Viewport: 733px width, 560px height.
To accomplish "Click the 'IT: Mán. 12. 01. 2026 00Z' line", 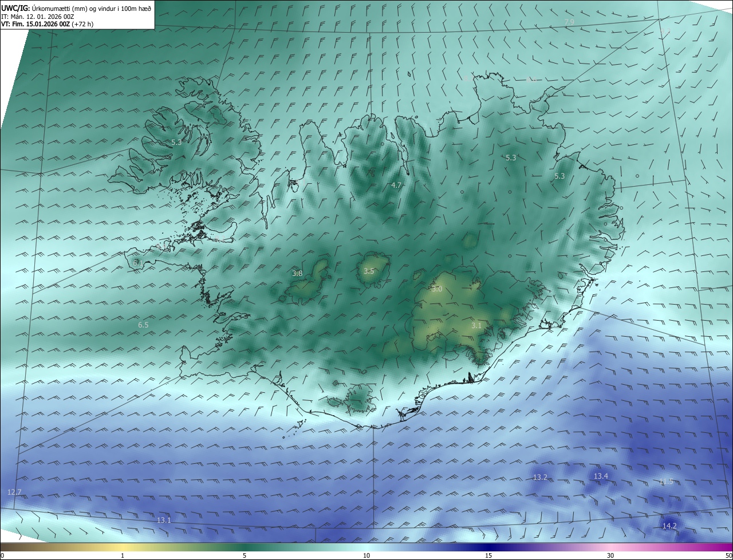I will 38,17.
